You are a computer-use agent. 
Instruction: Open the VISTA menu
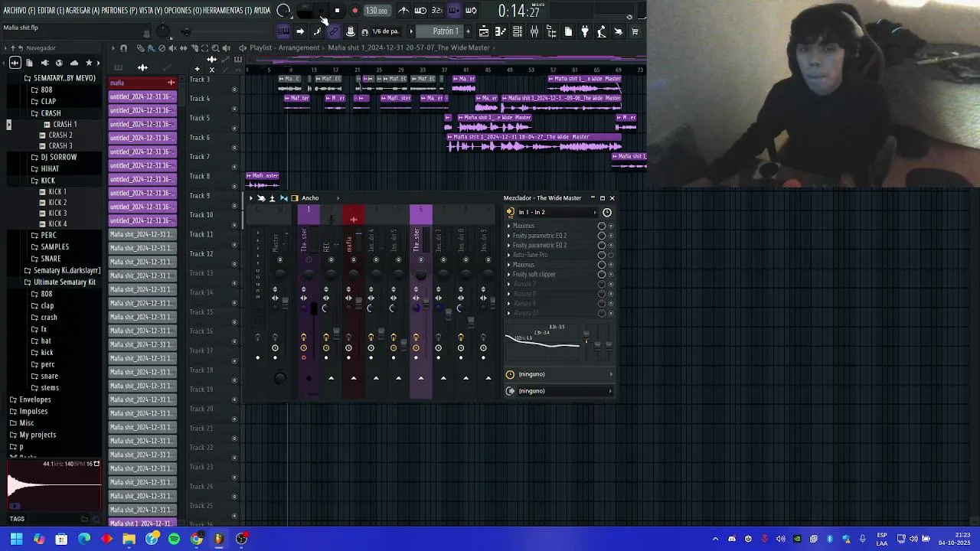[x=152, y=11]
